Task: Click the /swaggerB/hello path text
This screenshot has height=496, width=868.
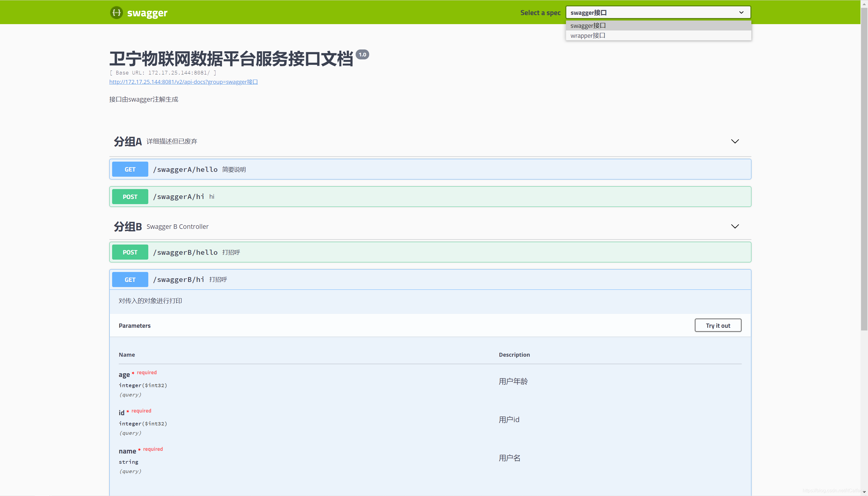Action: coord(185,252)
